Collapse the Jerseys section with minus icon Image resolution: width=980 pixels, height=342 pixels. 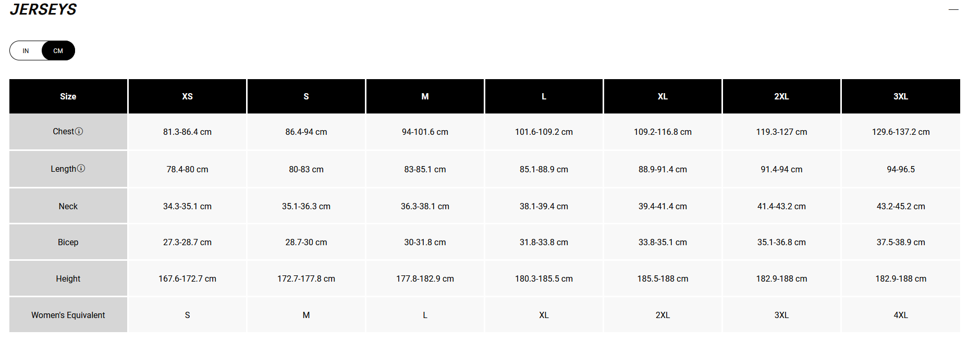(953, 9)
